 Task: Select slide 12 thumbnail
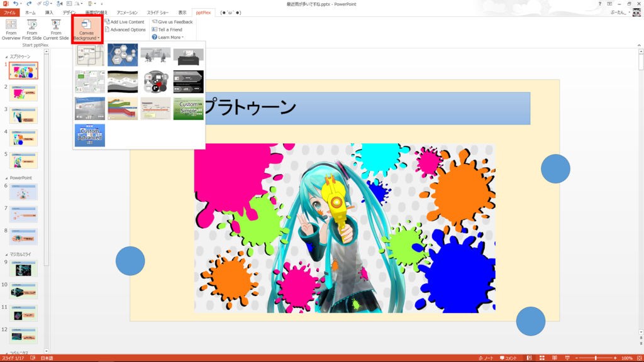click(x=23, y=336)
